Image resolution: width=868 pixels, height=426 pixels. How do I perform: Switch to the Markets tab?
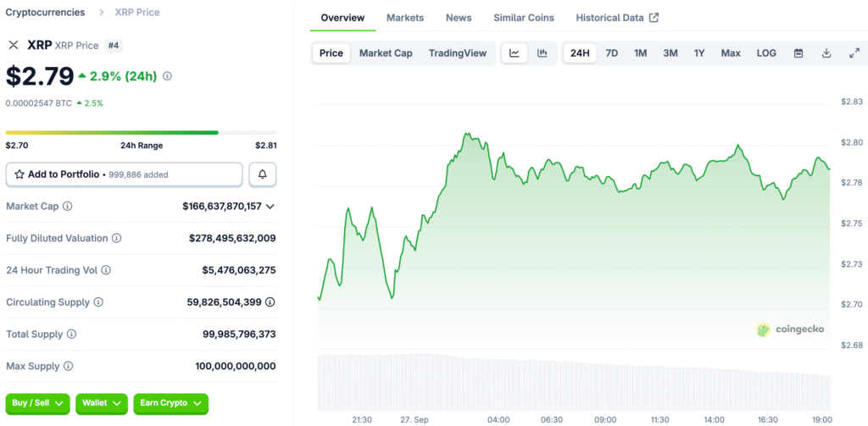click(x=405, y=18)
